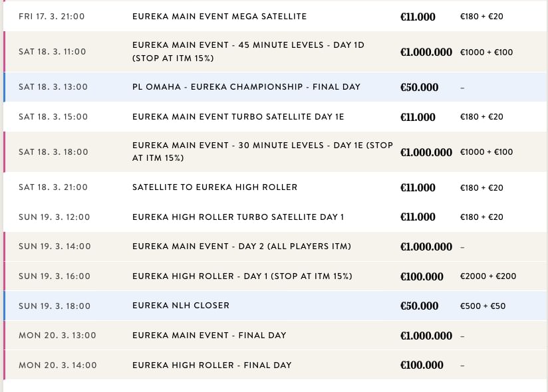Viewport: 548px width, 392px height.
Task: Select Main Event Day 2 All Players ITM
Action: [275, 246]
